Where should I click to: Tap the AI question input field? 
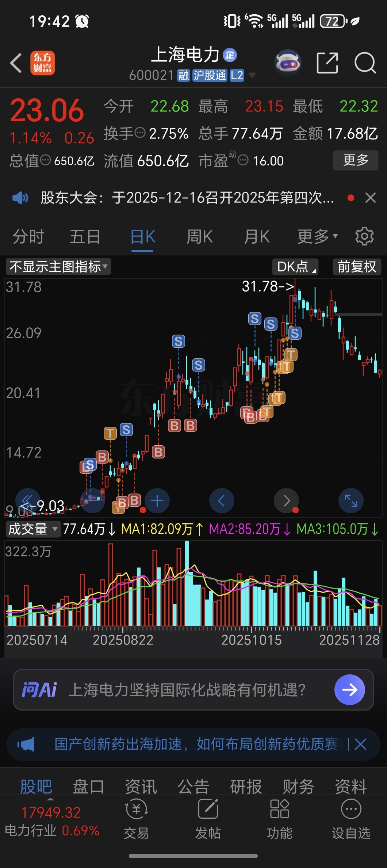193,690
